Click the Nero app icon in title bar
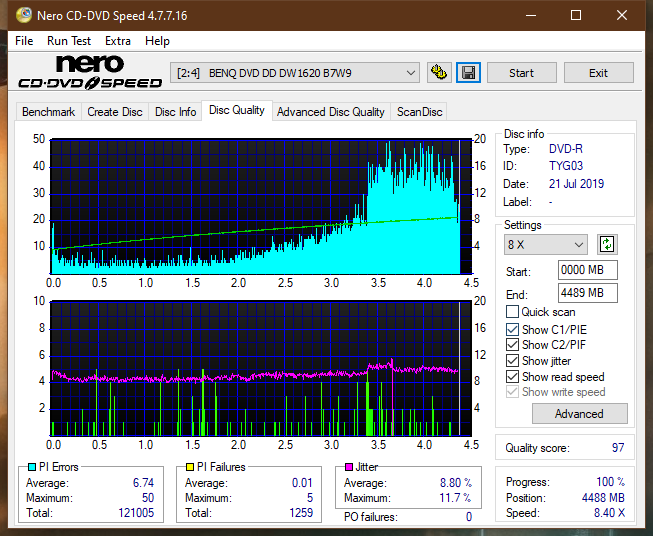 pos(24,15)
